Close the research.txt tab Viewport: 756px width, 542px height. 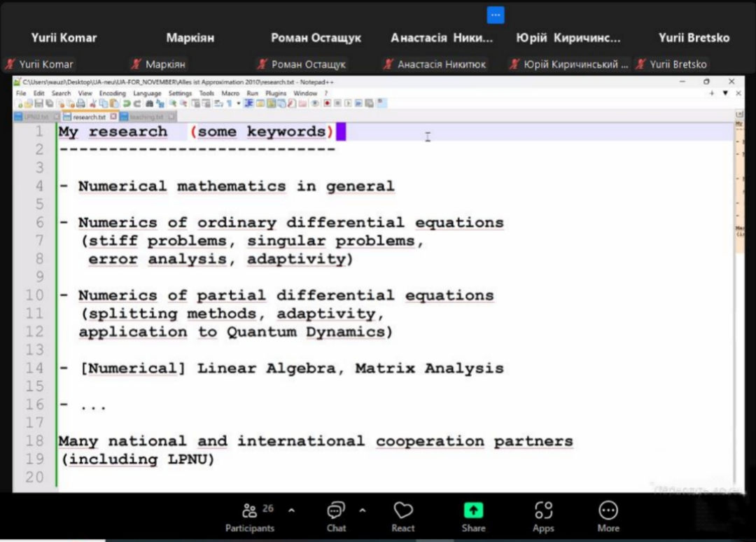tap(113, 117)
